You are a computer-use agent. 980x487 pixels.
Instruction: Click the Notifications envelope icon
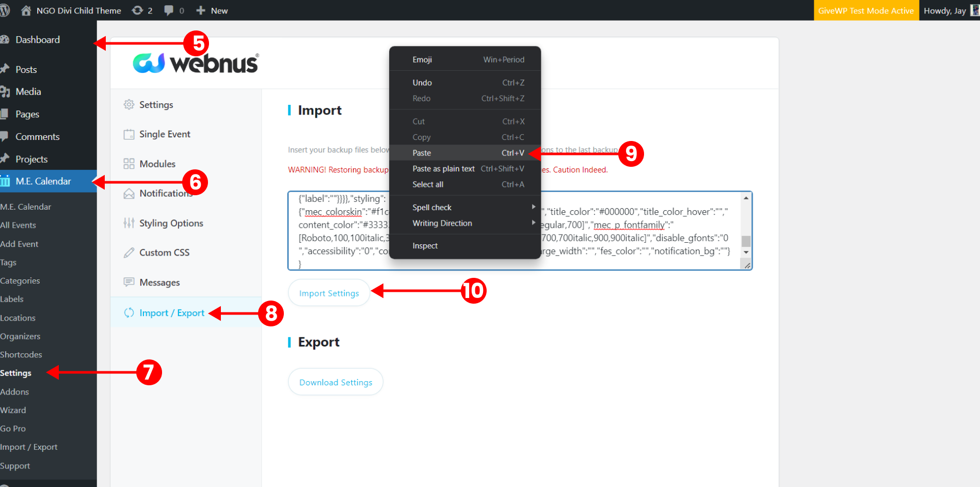pos(129,194)
